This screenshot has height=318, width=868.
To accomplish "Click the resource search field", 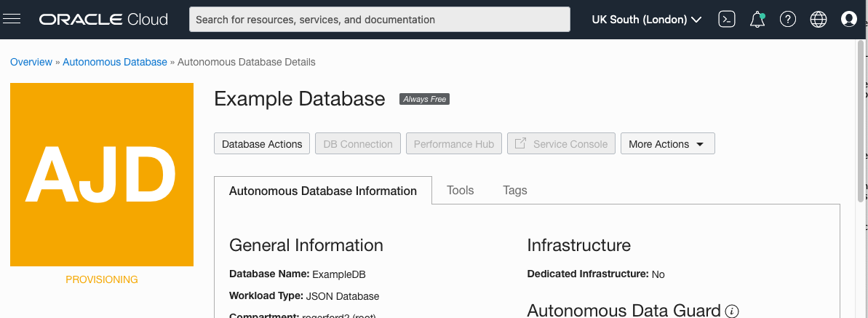I will pyautogui.click(x=379, y=20).
